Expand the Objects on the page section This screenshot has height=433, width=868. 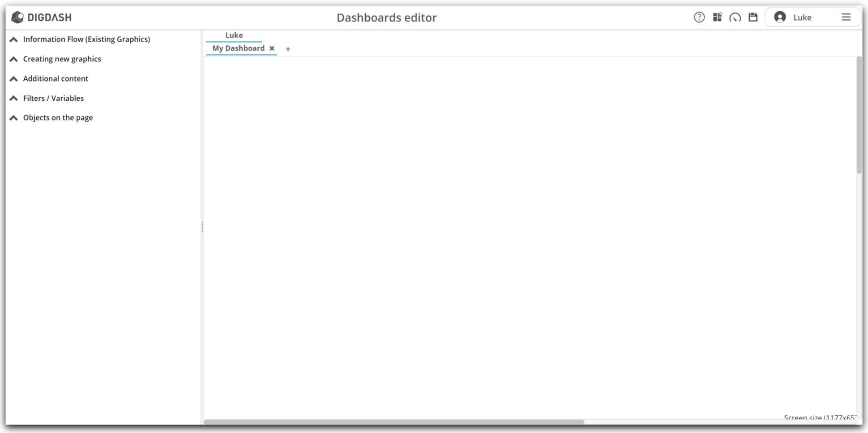51,118
